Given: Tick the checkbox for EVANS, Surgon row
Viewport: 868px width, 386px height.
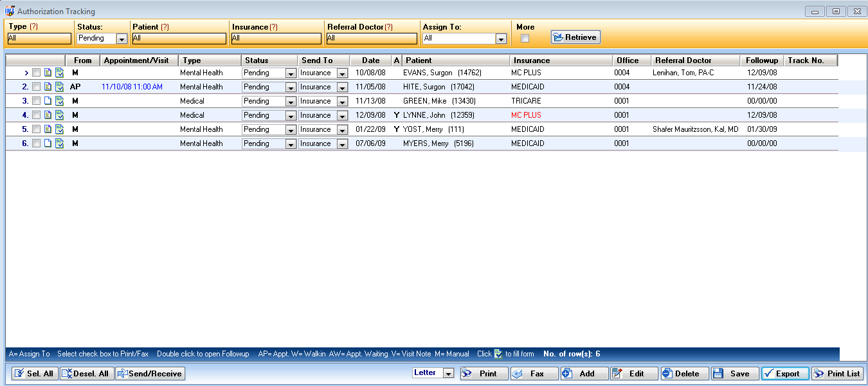Looking at the screenshot, I should (x=36, y=73).
